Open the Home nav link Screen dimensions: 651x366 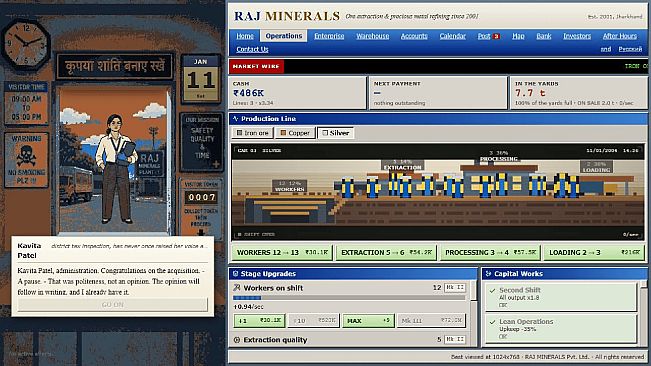[x=245, y=36]
